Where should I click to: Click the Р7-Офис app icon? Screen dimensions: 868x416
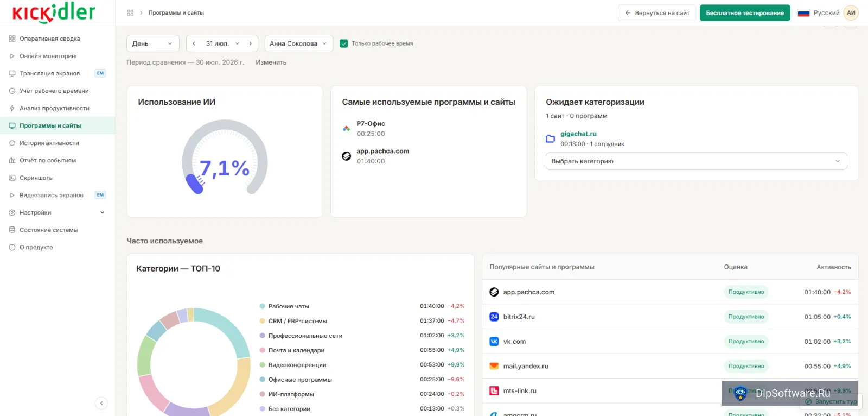click(x=346, y=129)
